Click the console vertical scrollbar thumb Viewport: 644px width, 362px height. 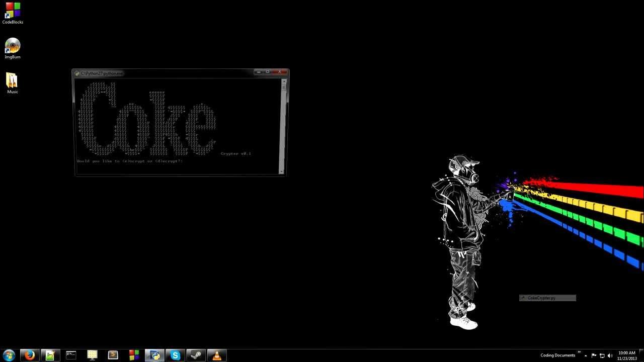coord(284,88)
